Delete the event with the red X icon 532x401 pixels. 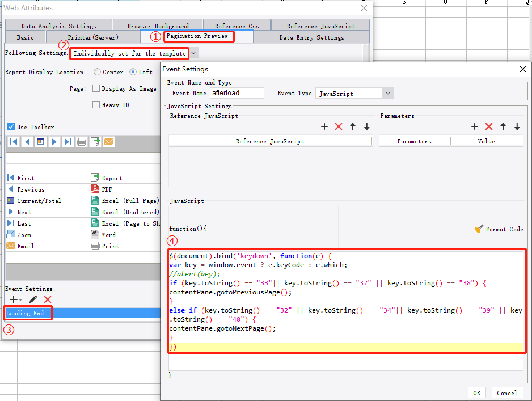tap(48, 299)
